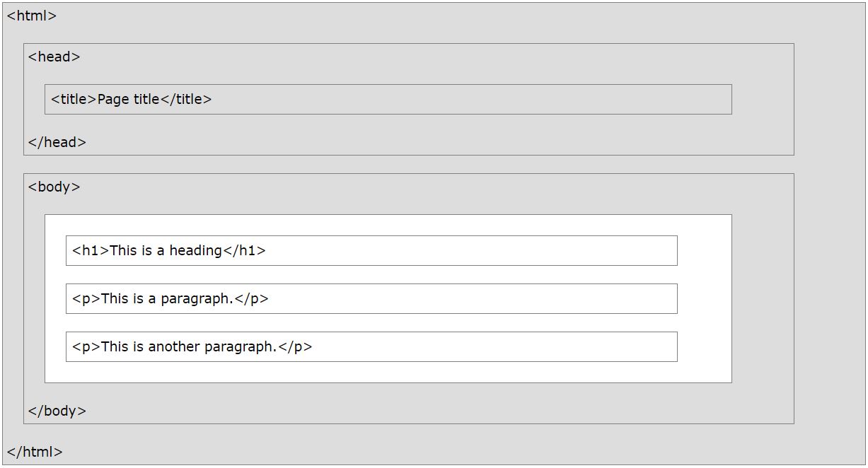Image resolution: width=868 pixels, height=468 pixels.
Task: Click the text 'This is another paragraph.'
Action: click(x=189, y=346)
